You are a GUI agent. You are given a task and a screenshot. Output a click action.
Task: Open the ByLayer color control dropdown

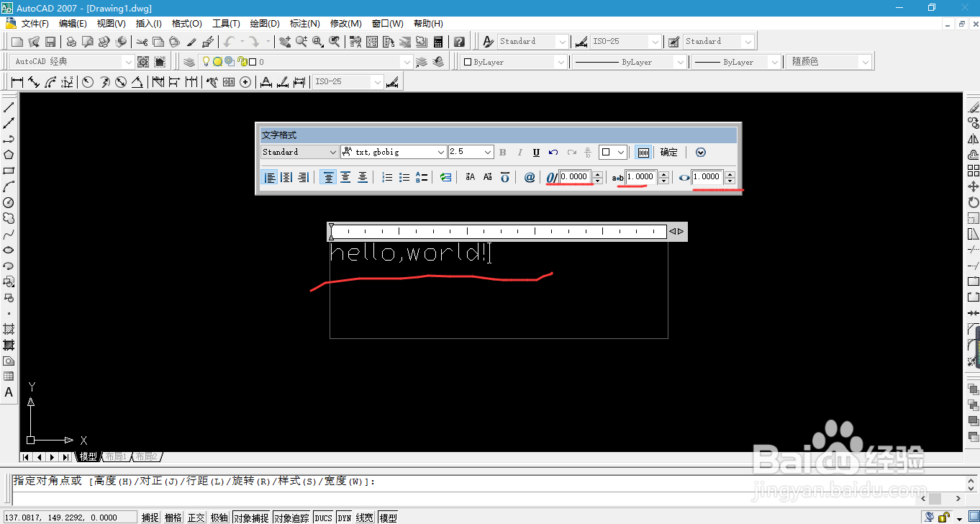tap(513, 62)
